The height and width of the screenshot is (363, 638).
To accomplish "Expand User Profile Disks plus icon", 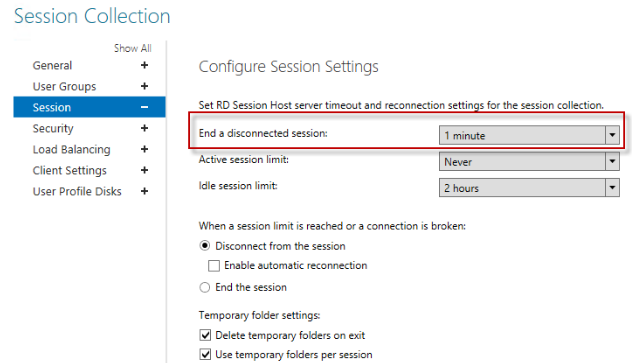I will tap(144, 191).
